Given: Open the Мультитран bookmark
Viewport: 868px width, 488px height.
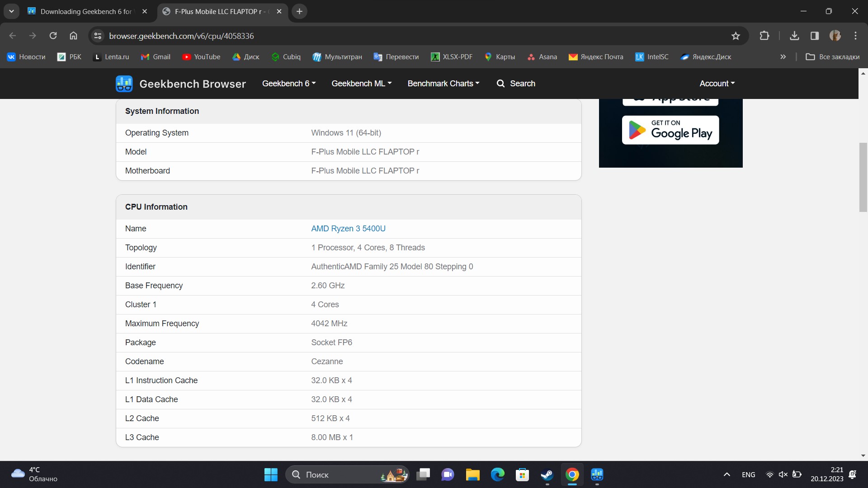Looking at the screenshot, I should [337, 57].
